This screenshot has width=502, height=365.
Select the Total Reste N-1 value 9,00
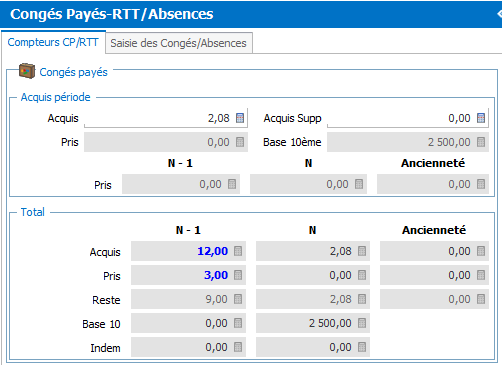(x=216, y=299)
